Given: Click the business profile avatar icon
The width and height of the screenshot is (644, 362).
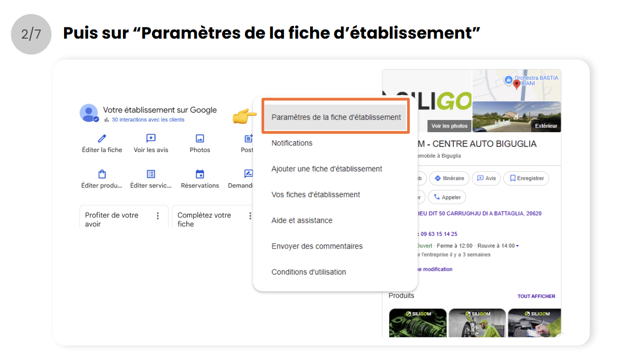Looking at the screenshot, I should pos(89,113).
